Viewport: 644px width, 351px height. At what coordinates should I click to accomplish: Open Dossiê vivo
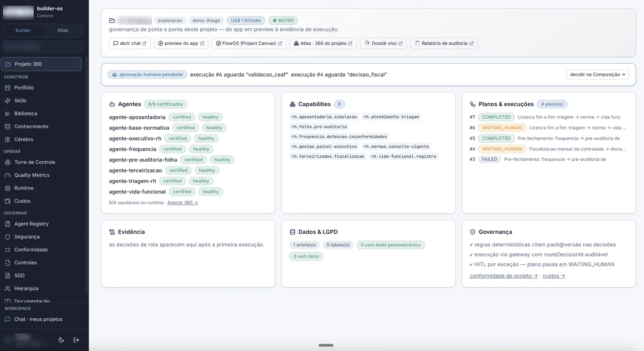383,43
